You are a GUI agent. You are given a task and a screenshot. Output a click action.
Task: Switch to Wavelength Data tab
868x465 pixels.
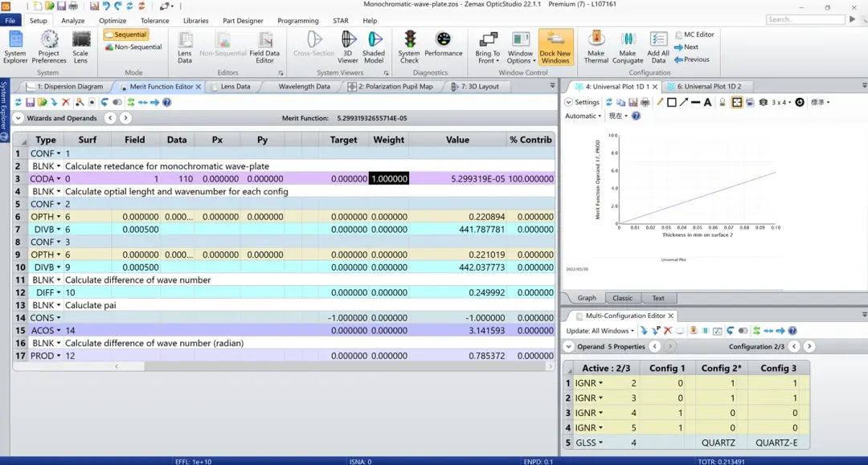point(304,86)
